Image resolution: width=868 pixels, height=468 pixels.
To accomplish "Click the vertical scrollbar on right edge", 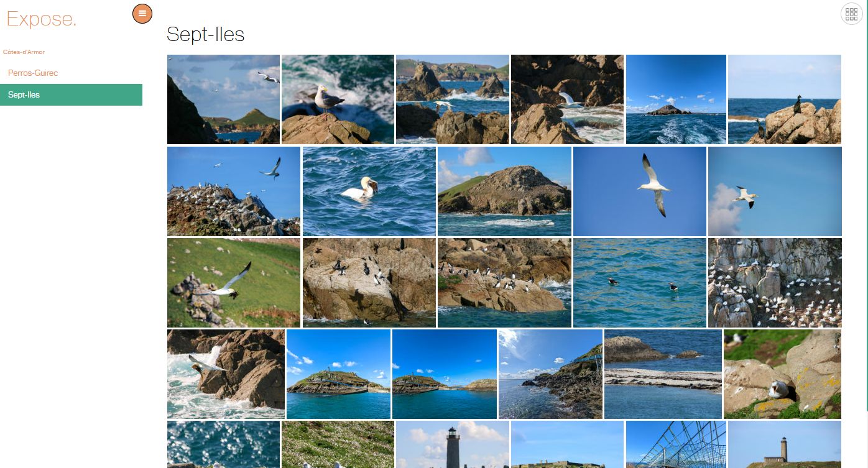I will coord(866,205).
